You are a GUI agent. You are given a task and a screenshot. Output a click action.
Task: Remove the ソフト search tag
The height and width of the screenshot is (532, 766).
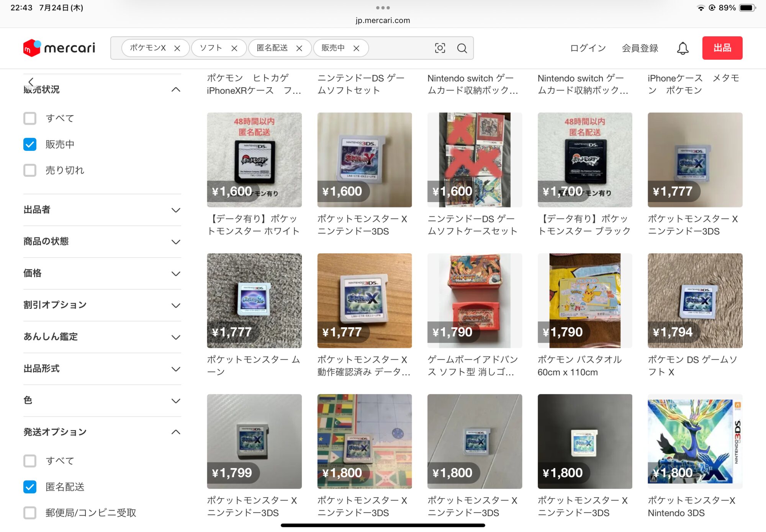(234, 48)
